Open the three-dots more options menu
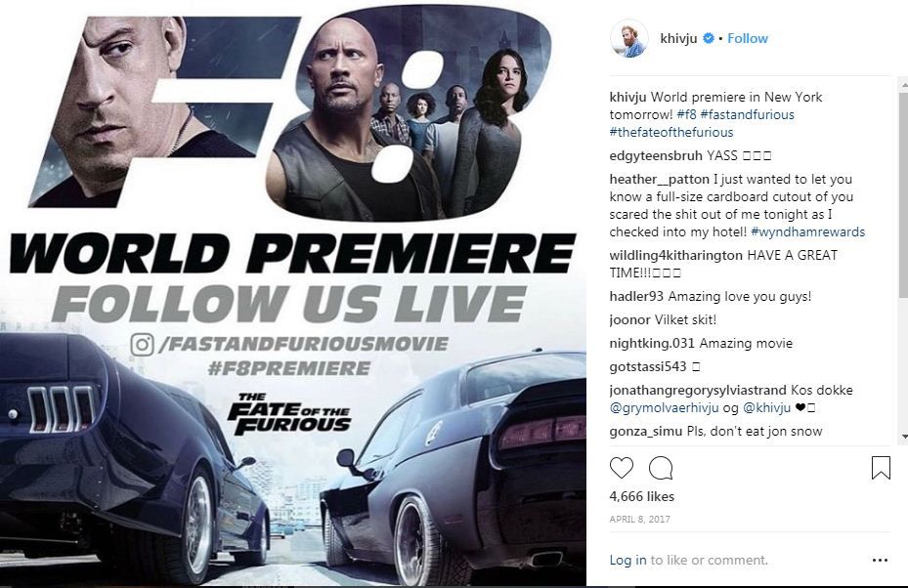The image size is (908, 588). pyautogui.click(x=880, y=561)
